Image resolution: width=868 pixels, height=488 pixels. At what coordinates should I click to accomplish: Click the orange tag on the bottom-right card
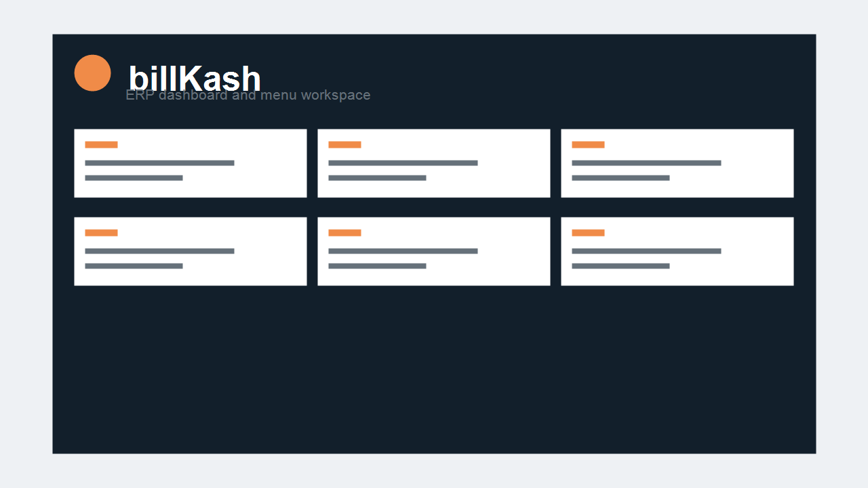coord(588,232)
